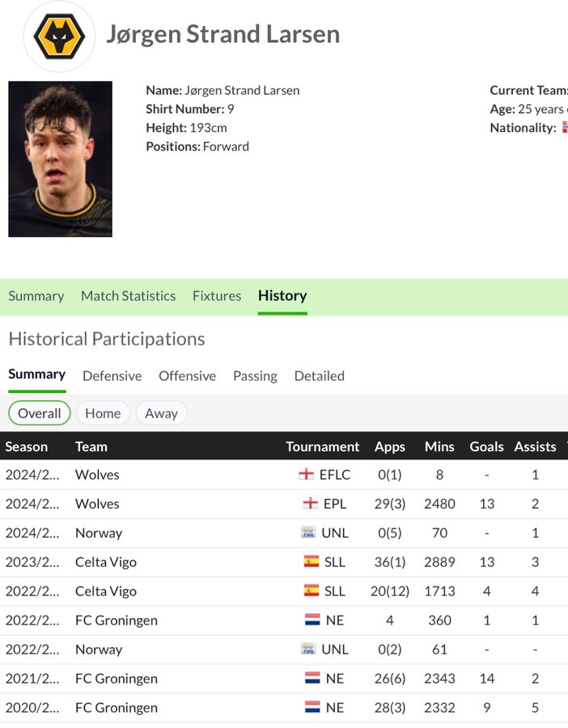Sort table by Mins column header
Screen dimensions: 568x728
coord(439,447)
